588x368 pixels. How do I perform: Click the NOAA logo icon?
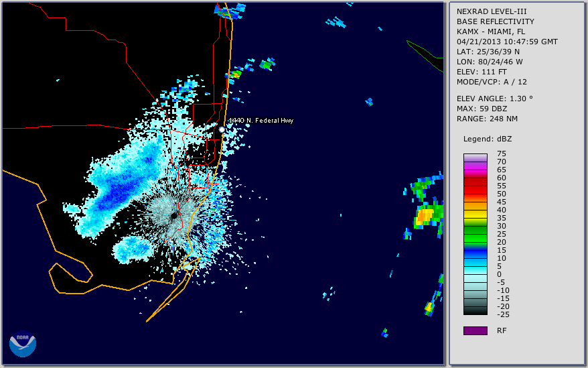pos(23,344)
